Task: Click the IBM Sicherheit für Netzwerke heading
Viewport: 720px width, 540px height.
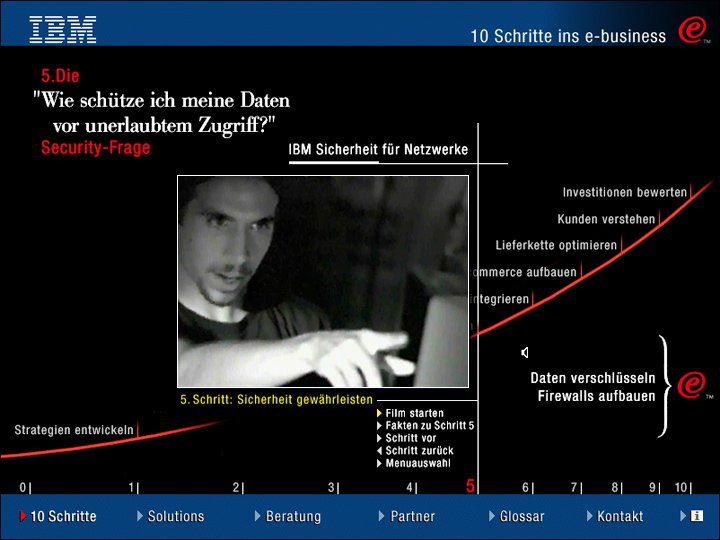Action: (378, 150)
